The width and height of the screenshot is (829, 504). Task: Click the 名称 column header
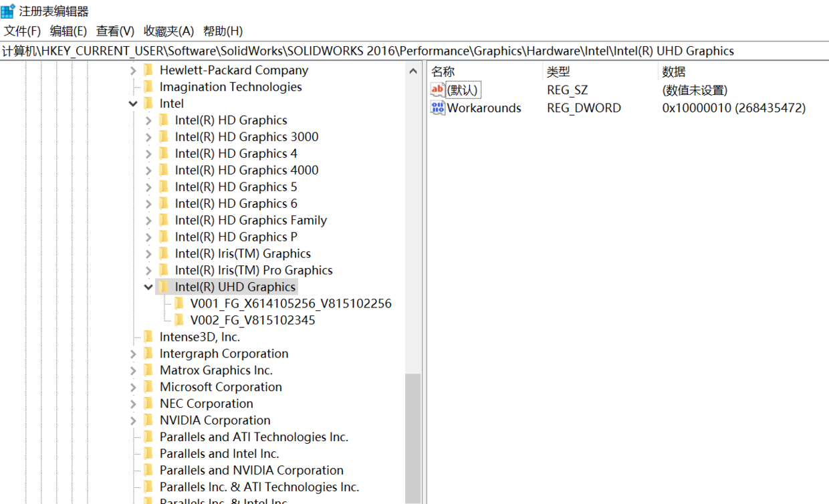click(x=443, y=72)
